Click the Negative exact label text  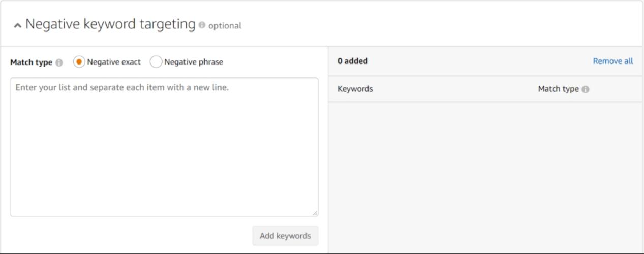(x=114, y=62)
